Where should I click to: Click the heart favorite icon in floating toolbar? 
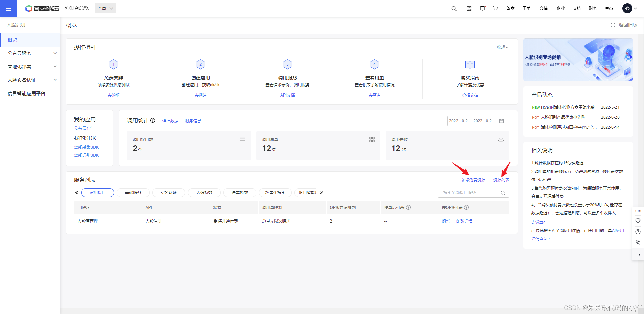(638, 221)
